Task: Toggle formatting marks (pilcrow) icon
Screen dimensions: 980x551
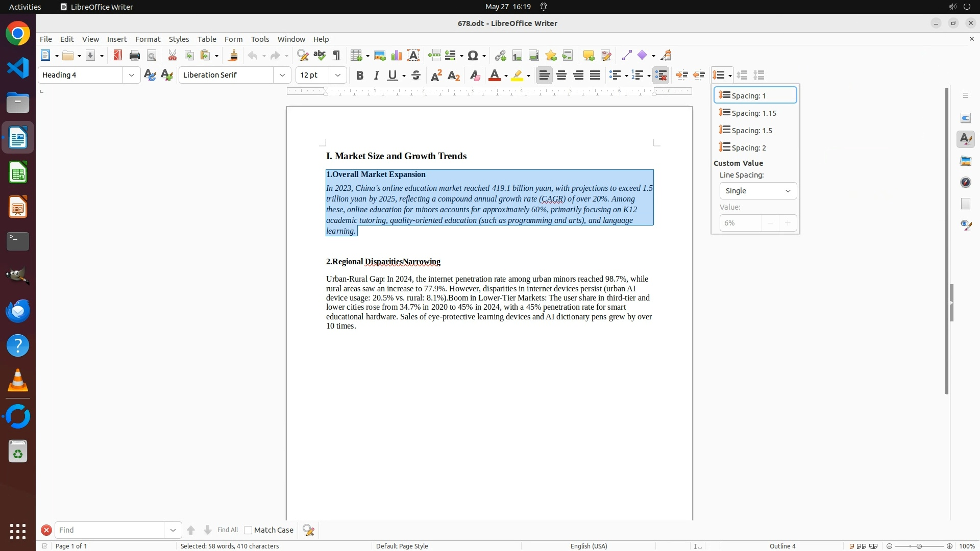Action: click(336, 56)
